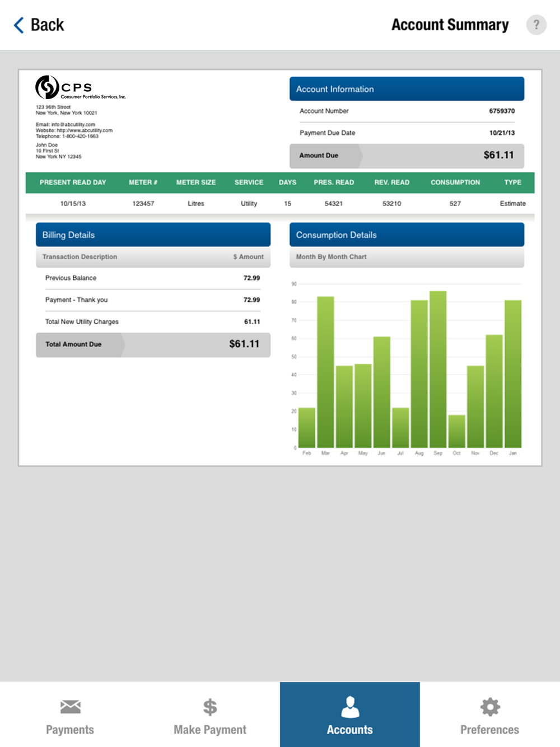
Task: Tap the Payments envelope icon
Action: click(x=70, y=707)
